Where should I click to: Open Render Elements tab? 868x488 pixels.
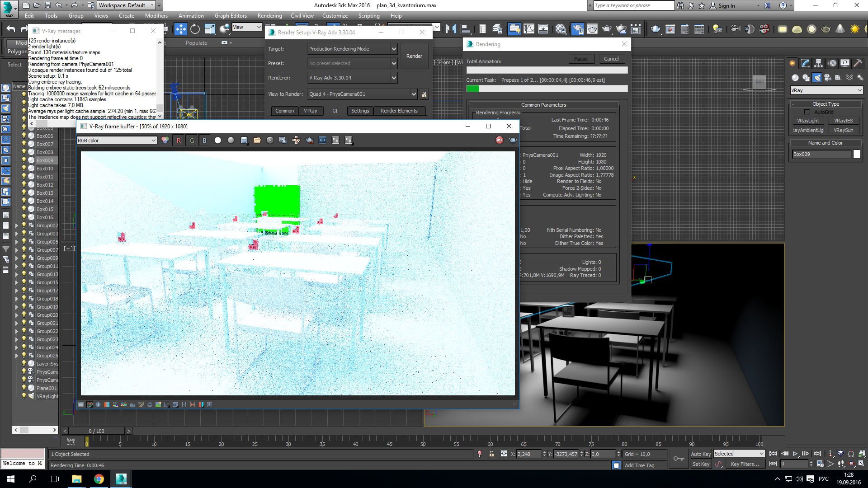(x=399, y=111)
